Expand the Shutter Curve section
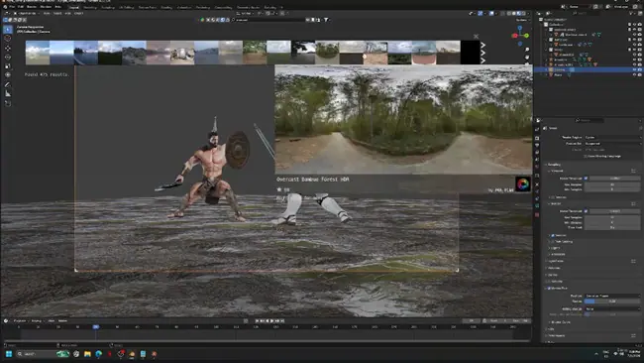Screen dimensions: 644x363 tap(560, 322)
